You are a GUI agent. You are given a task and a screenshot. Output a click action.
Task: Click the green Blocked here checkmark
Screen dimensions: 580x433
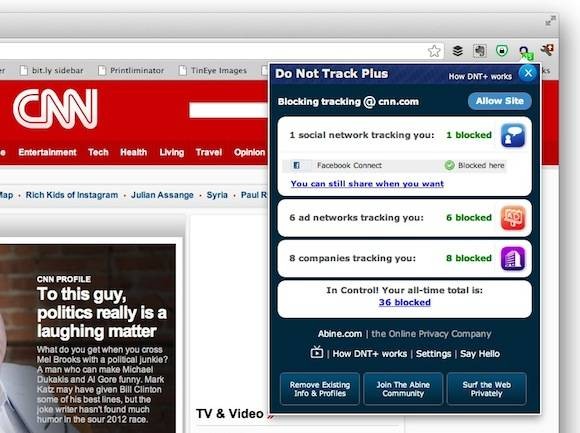[449, 165]
